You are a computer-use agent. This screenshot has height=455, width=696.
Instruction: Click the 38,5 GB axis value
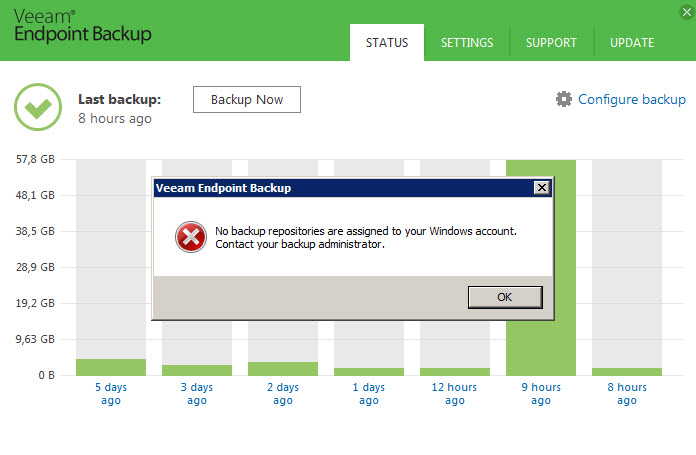pyautogui.click(x=36, y=231)
